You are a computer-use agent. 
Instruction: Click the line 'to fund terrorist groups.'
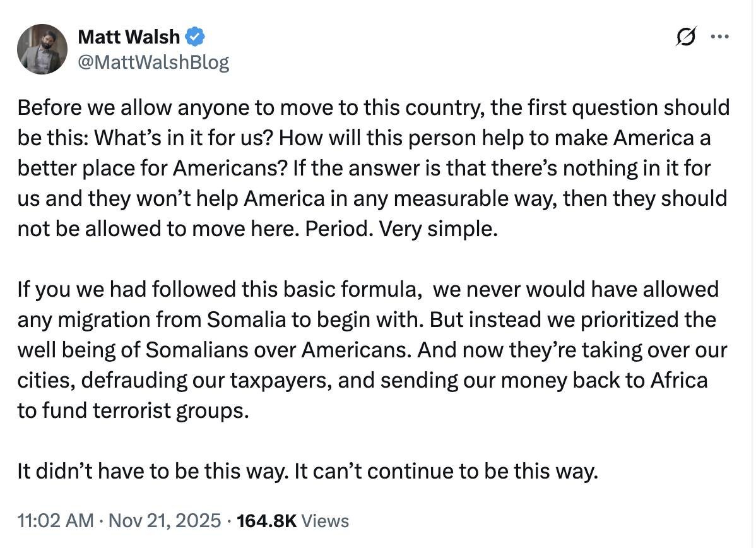tap(133, 411)
